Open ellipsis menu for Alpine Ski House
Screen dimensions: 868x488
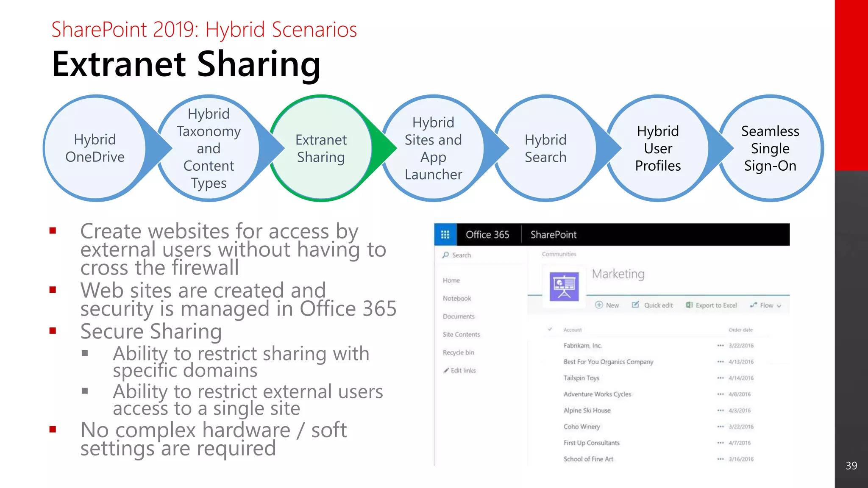click(x=721, y=410)
